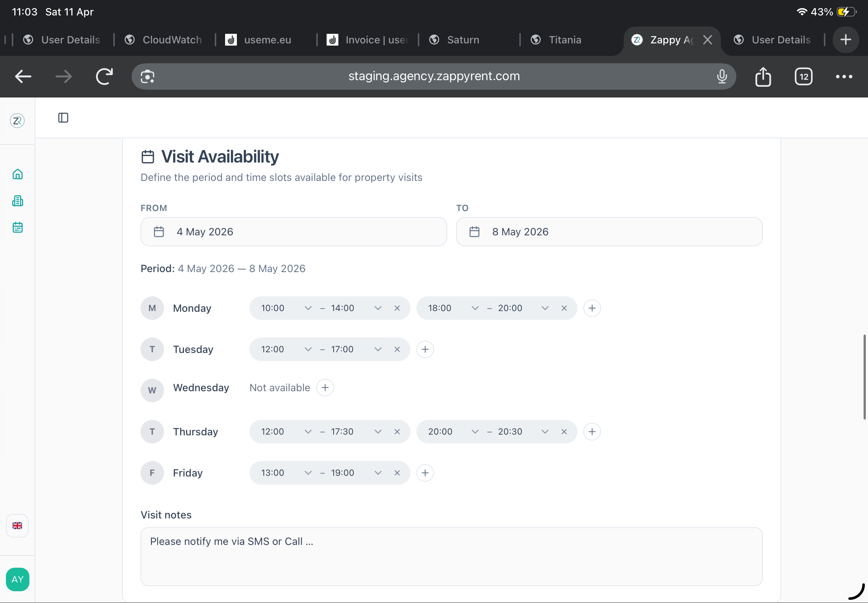Screen dimensions: 868x603
Task: Open the AY user avatar
Action: tap(17, 579)
